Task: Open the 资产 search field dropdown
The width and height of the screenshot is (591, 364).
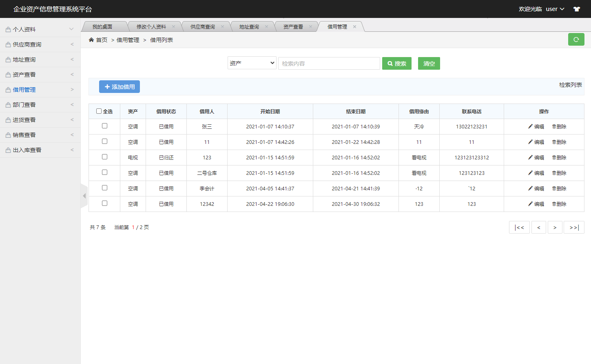Action: [x=252, y=63]
